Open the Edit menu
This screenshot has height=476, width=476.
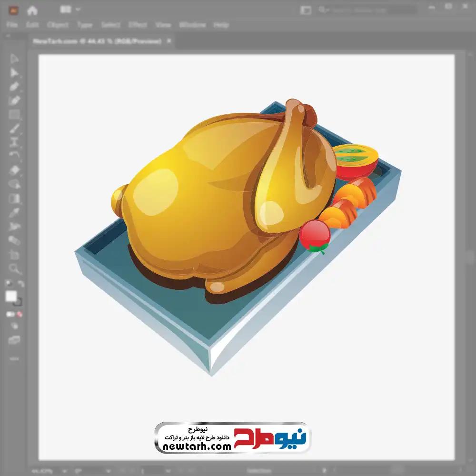[32, 25]
